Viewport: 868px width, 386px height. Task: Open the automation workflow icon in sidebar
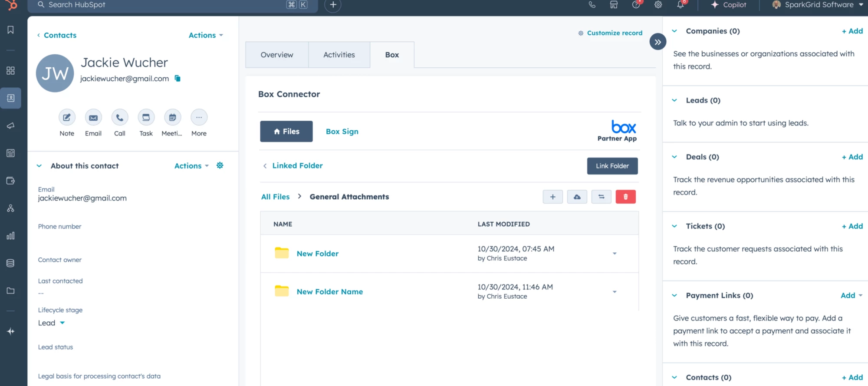click(11, 208)
